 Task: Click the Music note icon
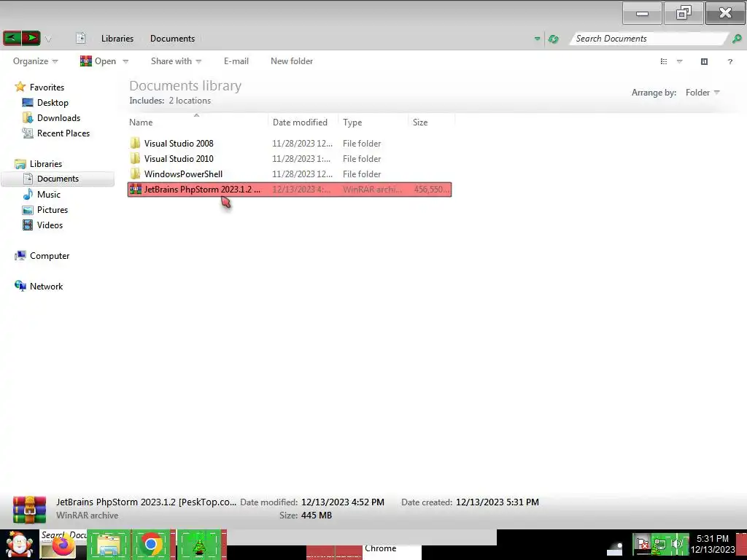pos(28,194)
